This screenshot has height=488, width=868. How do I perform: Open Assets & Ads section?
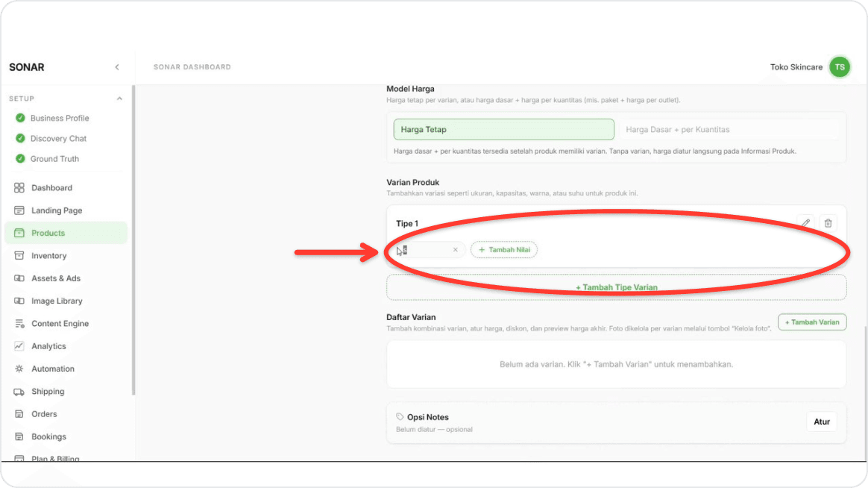pyautogui.click(x=56, y=278)
